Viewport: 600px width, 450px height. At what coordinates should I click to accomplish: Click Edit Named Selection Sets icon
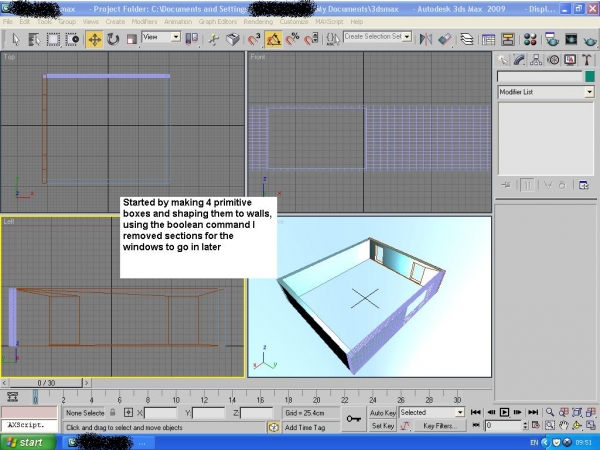[333, 39]
